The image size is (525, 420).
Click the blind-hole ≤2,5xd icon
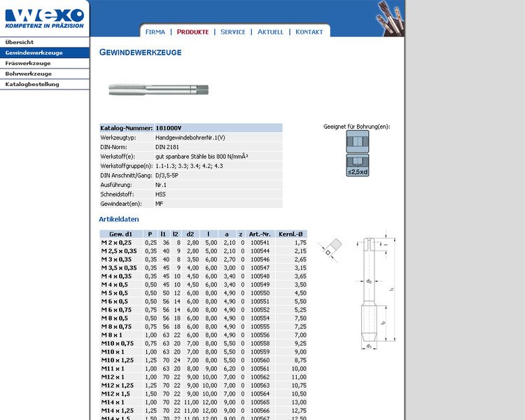coord(358,165)
